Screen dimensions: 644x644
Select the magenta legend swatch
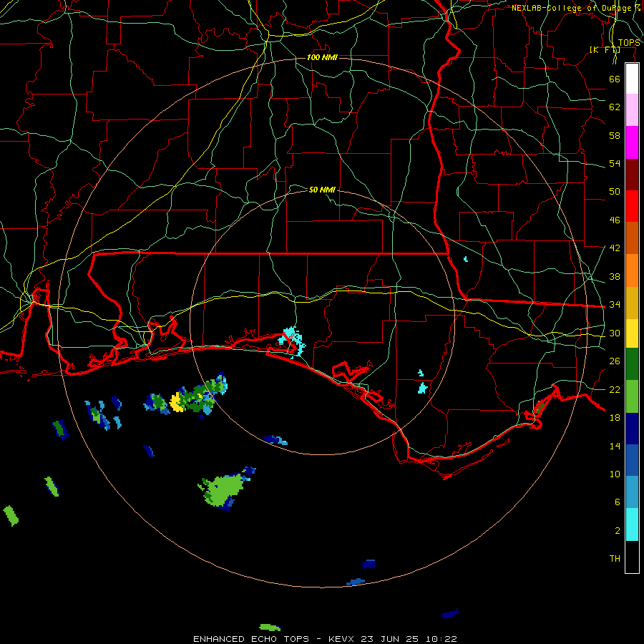coord(632,142)
